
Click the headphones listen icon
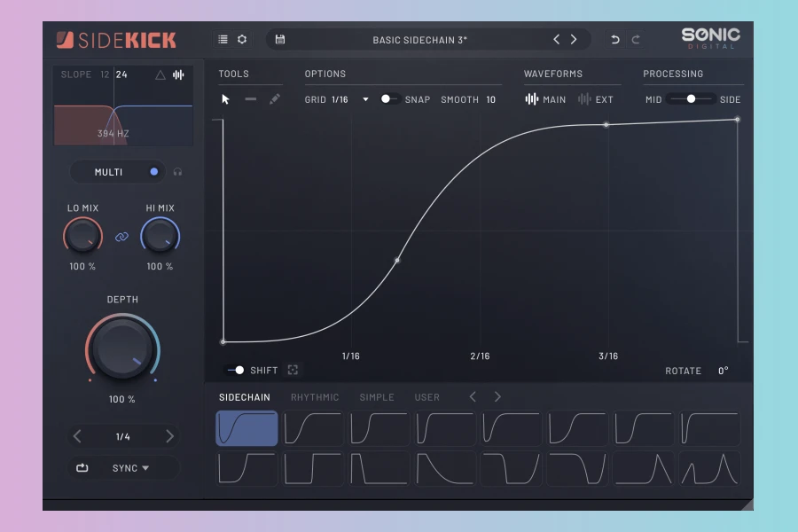(x=177, y=172)
